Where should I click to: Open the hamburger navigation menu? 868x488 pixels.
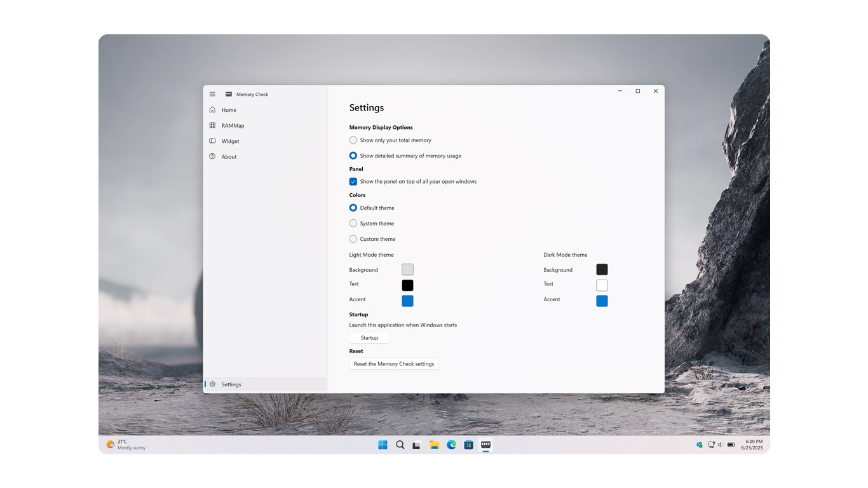tap(212, 94)
